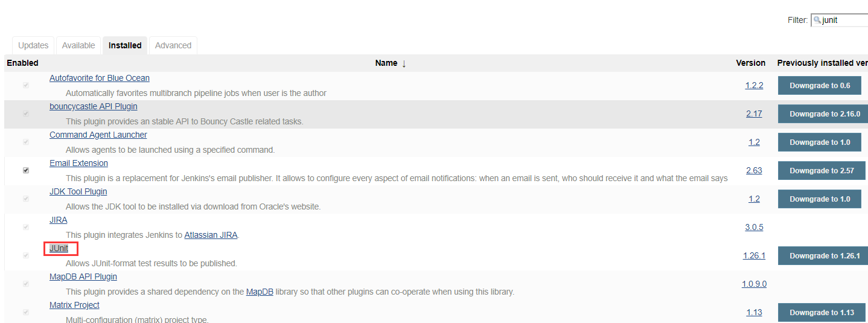Toggle the JUnit plugin enabled checkbox
The height and width of the screenshot is (323, 868).
pyautogui.click(x=25, y=255)
